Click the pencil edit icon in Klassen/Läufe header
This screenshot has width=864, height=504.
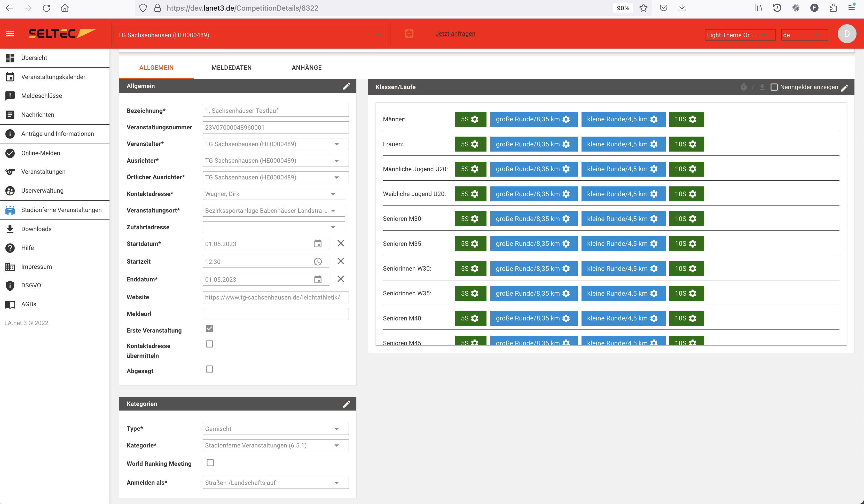(x=844, y=88)
